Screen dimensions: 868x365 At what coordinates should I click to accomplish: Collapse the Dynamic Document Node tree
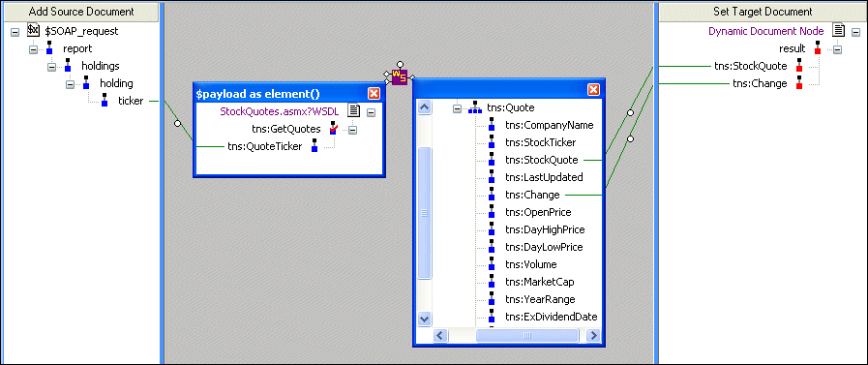coord(855,32)
